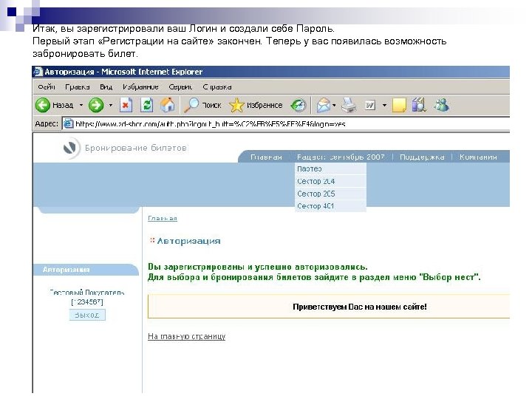532x399 pixels.
Task: Open the Файл menu
Action: tap(47, 87)
